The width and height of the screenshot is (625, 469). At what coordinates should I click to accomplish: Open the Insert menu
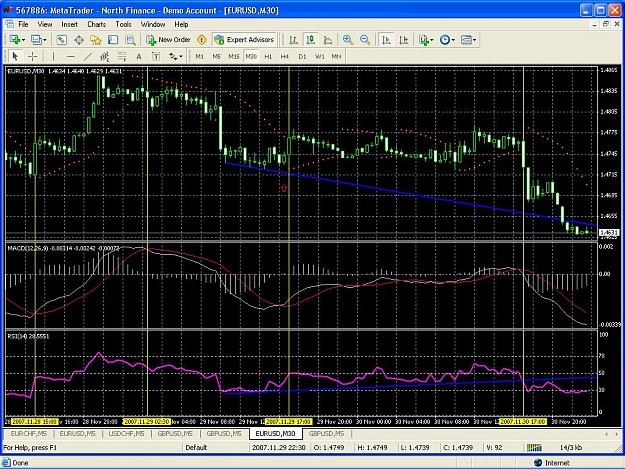coord(69,24)
